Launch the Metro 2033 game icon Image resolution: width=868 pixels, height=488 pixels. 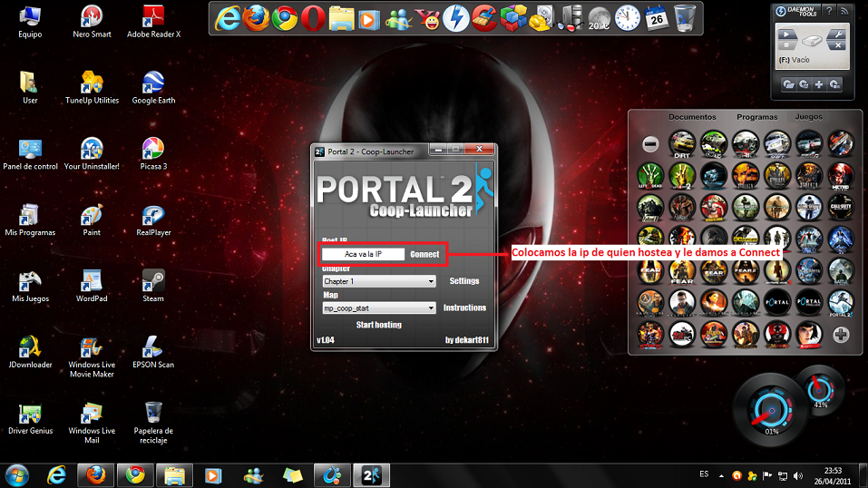(841, 176)
